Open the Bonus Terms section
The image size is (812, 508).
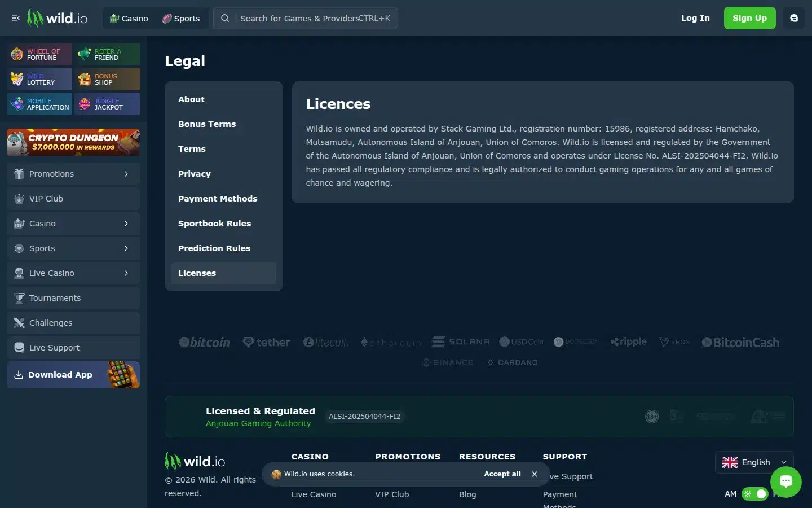pyautogui.click(x=224, y=124)
